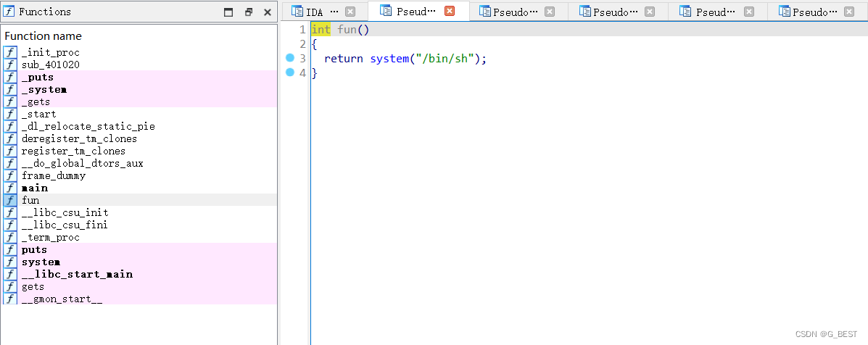This screenshot has width=868, height=345.
Task: Click function icon beside __gmon_start__
Action: click(x=10, y=299)
